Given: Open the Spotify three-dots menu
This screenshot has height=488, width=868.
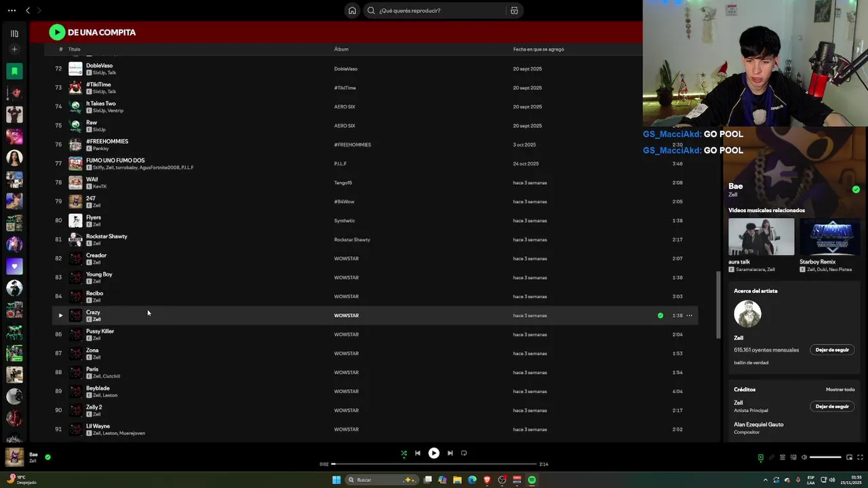Looking at the screenshot, I should click(12, 10).
